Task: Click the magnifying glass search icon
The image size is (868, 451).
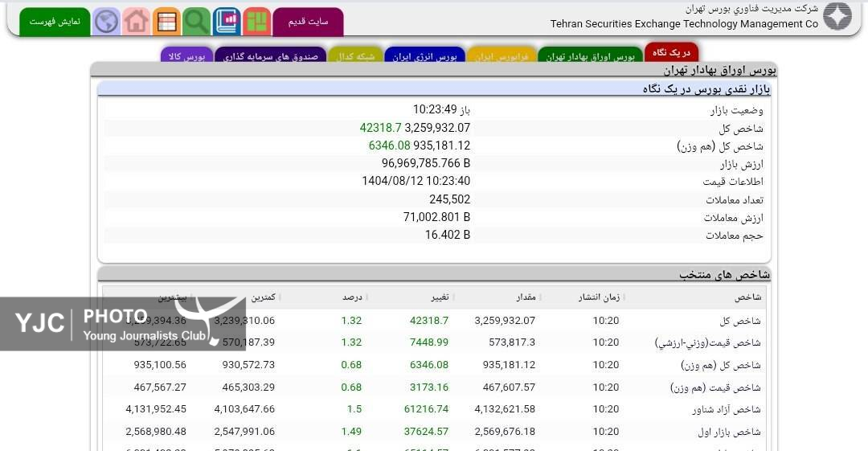Action: 196,22
